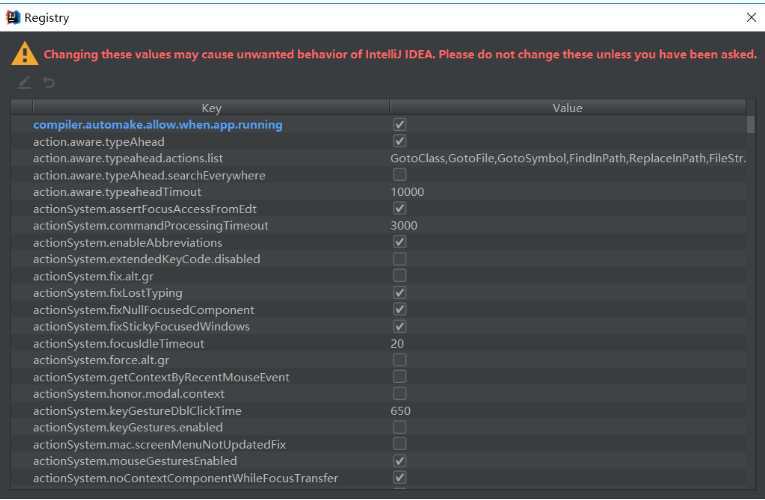
Task: Enable actionSystem.extendedKeyCode.disabled checkbox
Action: (400, 259)
